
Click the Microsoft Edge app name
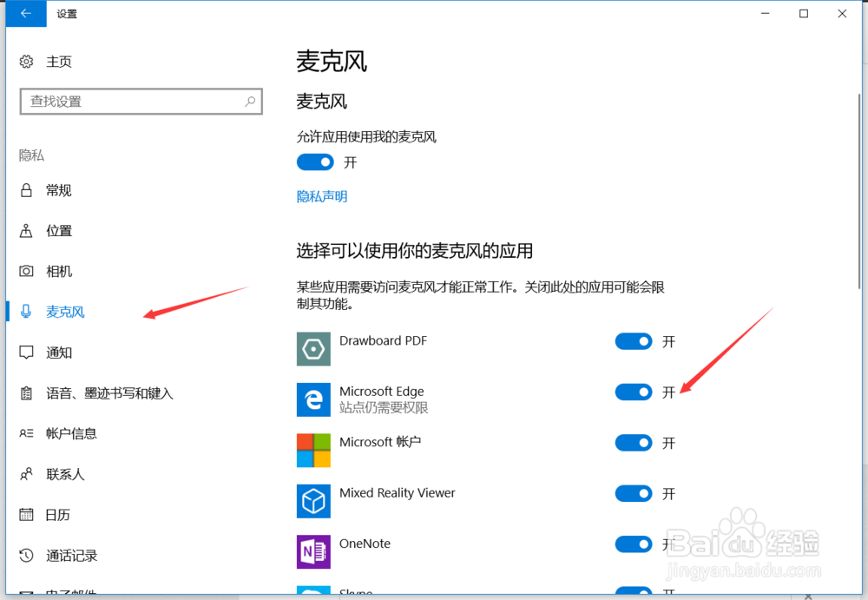[x=381, y=391]
